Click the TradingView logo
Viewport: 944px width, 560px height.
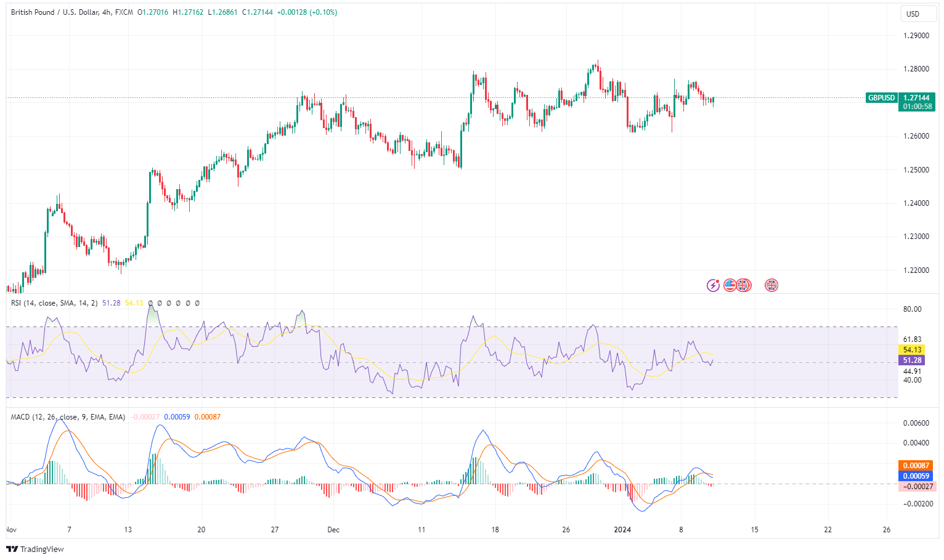tap(35, 549)
